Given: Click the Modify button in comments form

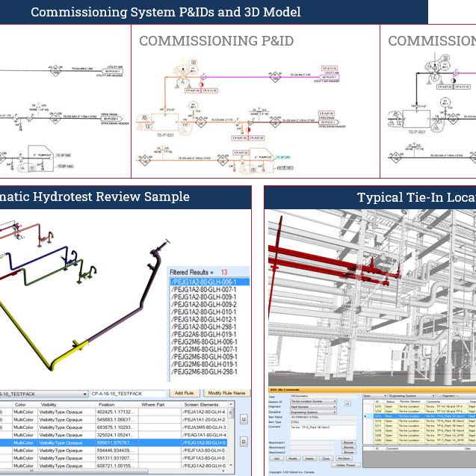Looking at the screenshot, I should point(293,458).
